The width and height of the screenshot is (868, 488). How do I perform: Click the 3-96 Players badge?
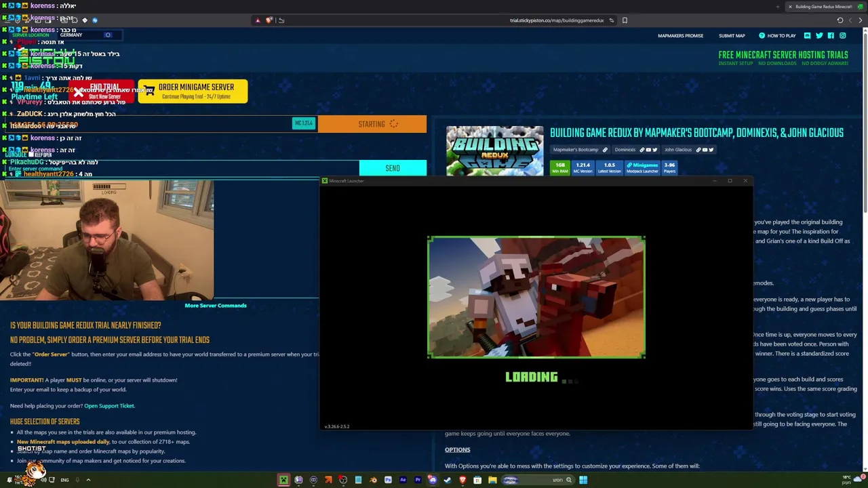tap(669, 168)
